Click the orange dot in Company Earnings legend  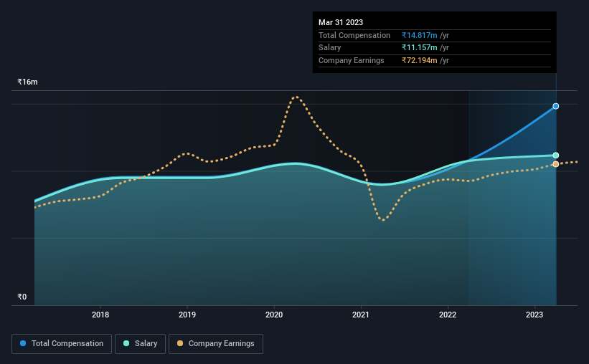coord(180,343)
